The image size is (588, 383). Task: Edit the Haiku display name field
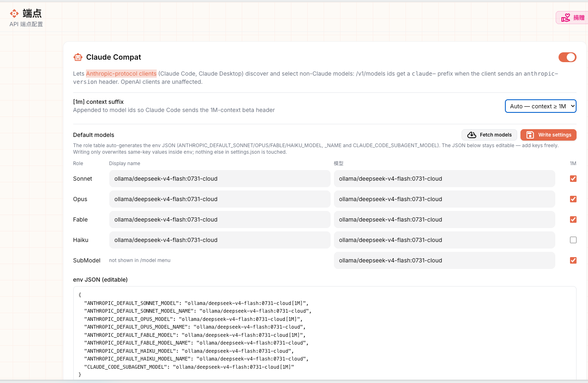(220, 240)
